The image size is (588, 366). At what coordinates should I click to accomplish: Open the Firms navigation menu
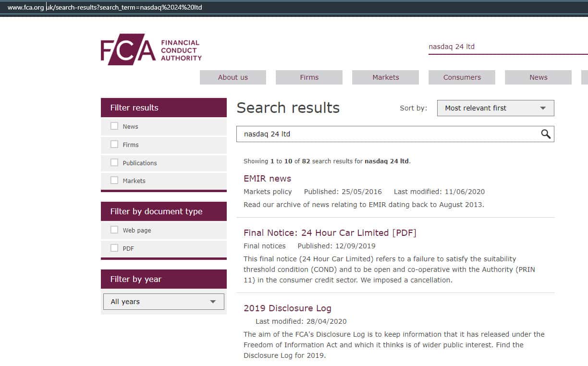click(x=309, y=77)
